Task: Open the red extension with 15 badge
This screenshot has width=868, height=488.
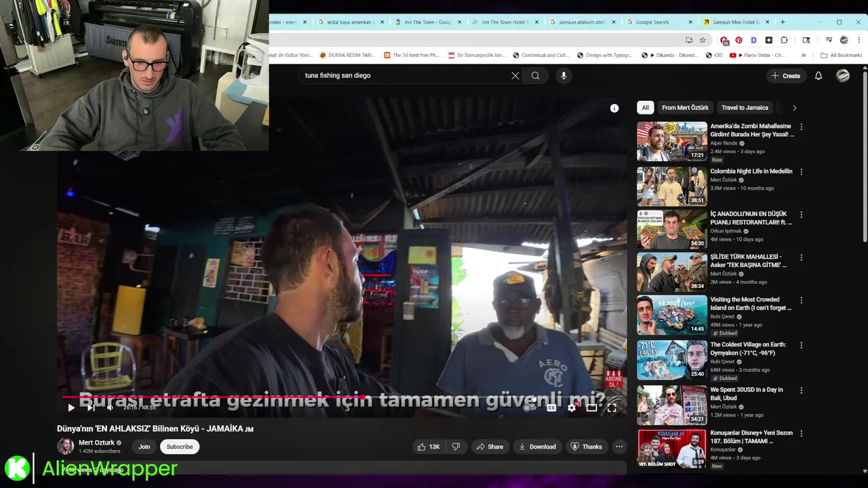Action: pyautogui.click(x=724, y=41)
